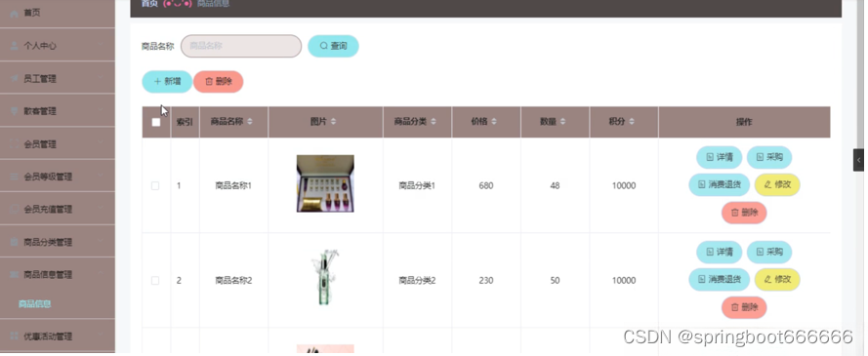The image size is (868, 356).
Task: Click the 新增 add button
Action: coord(167,81)
